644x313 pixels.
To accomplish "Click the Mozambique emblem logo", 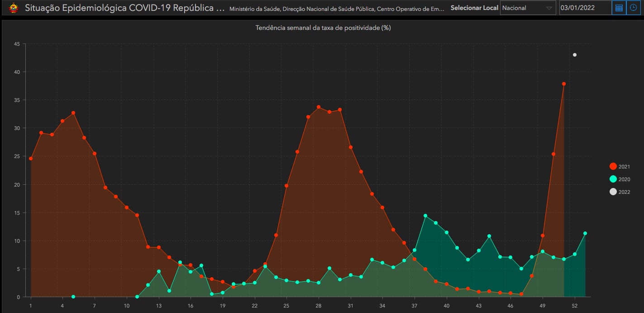I will point(14,8).
